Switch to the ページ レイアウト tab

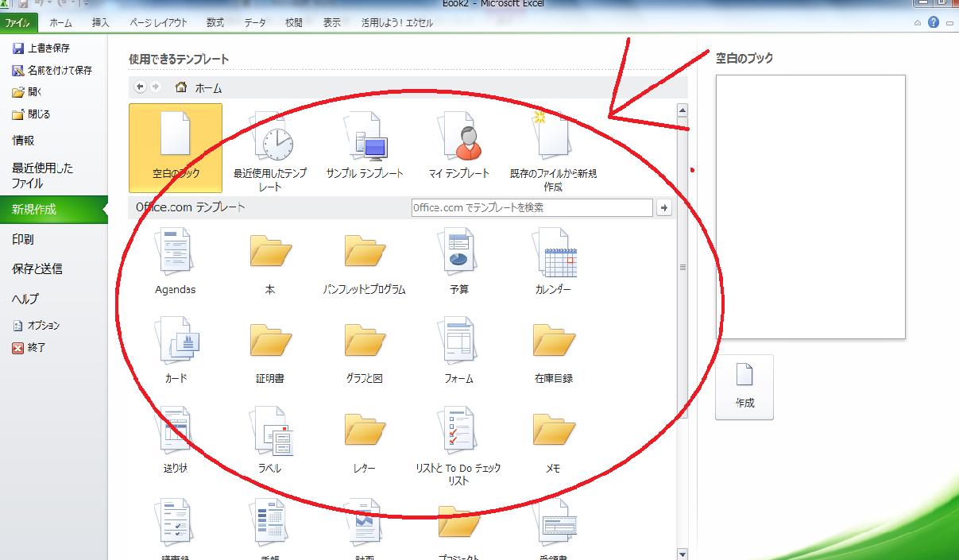(x=158, y=23)
